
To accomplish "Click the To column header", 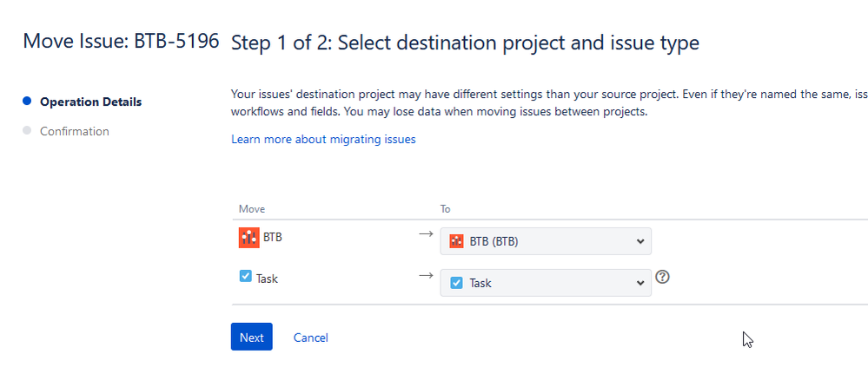I will [446, 209].
